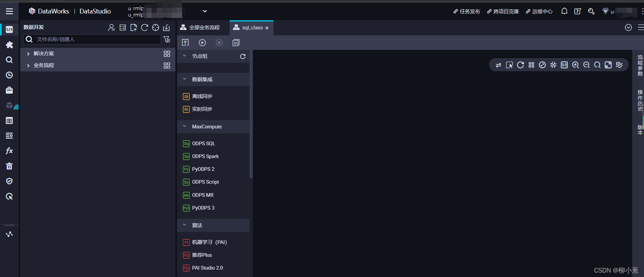Focus the 文件名称/创建人 search field
Viewport: 644px width, 277px height.
[92, 39]
